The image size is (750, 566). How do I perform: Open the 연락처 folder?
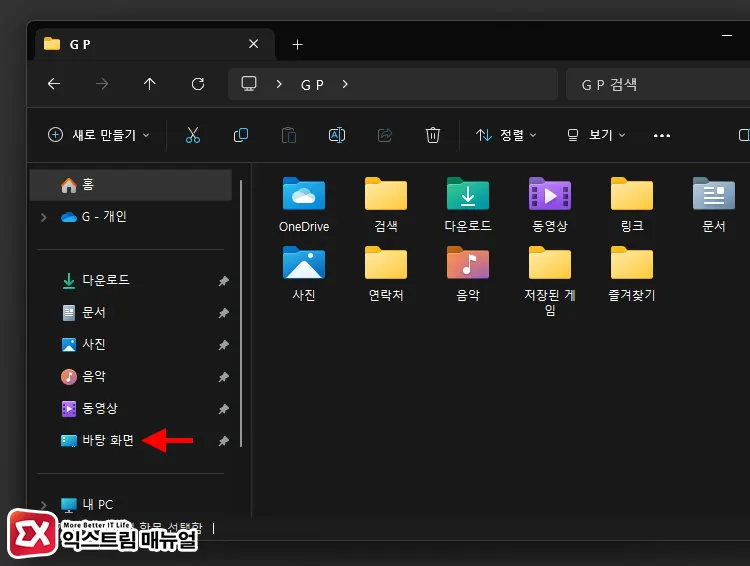(386, 274)
